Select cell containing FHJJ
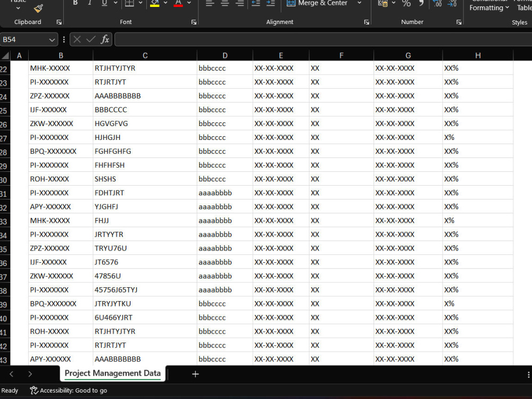This screenshot has width=532, height=399. (x=145, y=220)
